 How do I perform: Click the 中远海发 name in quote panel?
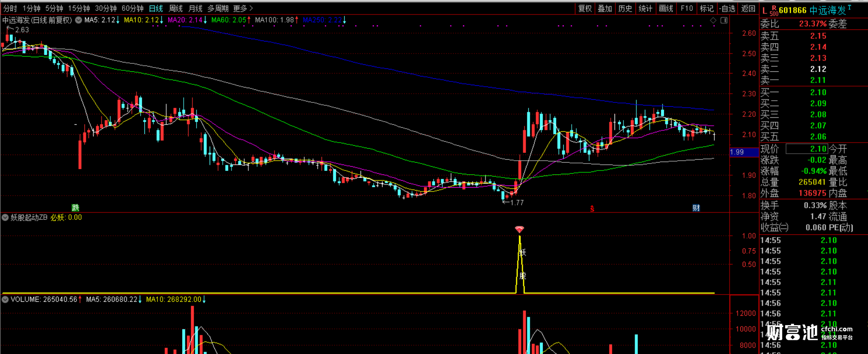(x=827, y=10)
